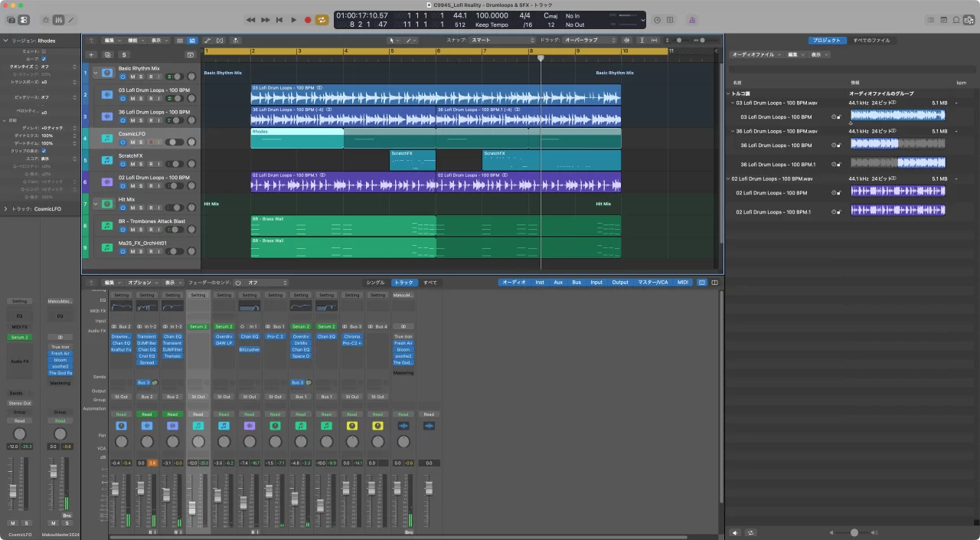Open the Snap mode dropdown

click(x=501, y=40)
